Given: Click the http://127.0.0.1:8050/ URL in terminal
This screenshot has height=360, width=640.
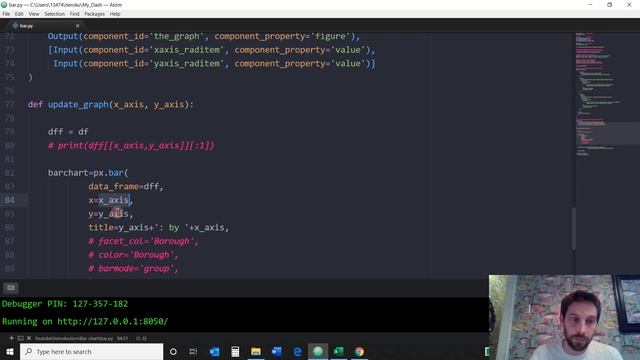Looking at the screenshot, I should coord(113,322).
